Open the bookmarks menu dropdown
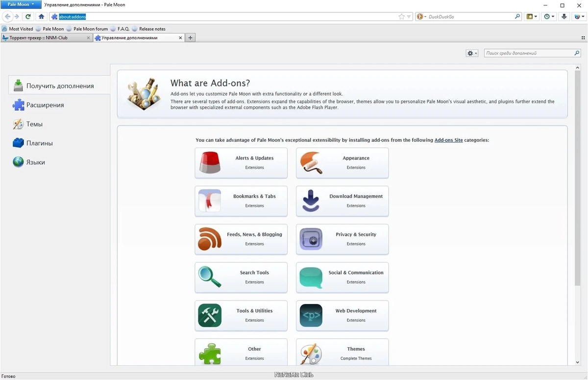Image resolution: width=588 pixels, height=380 pixels. click(x=532, y=17)
